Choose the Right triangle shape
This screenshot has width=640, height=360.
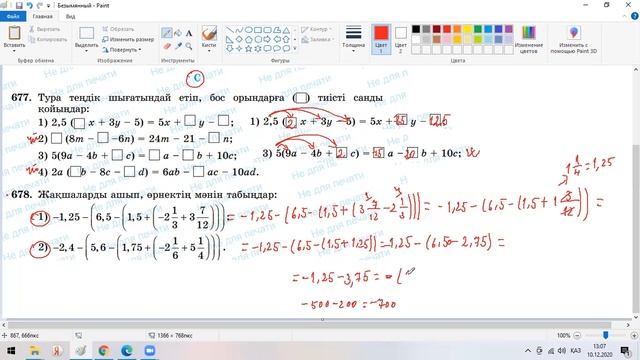point(230,39)
